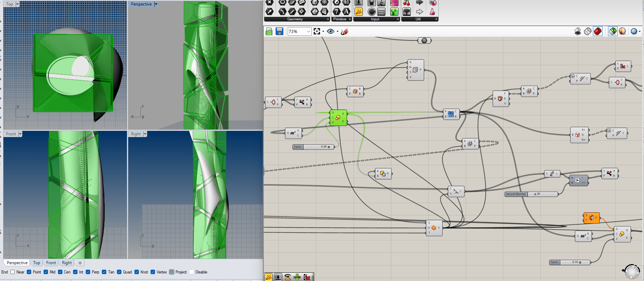Select the Text Panel 'A' primitive icon
Screen dimensions: 644x281
[x=346, y=12]
